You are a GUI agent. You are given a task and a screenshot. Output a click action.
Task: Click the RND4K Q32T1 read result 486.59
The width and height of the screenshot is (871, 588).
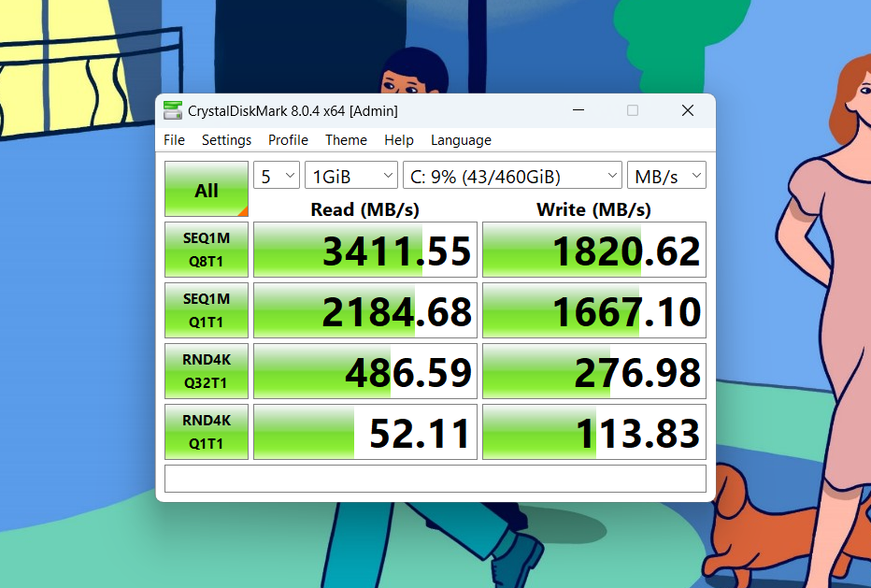click(x=365, y=371)
